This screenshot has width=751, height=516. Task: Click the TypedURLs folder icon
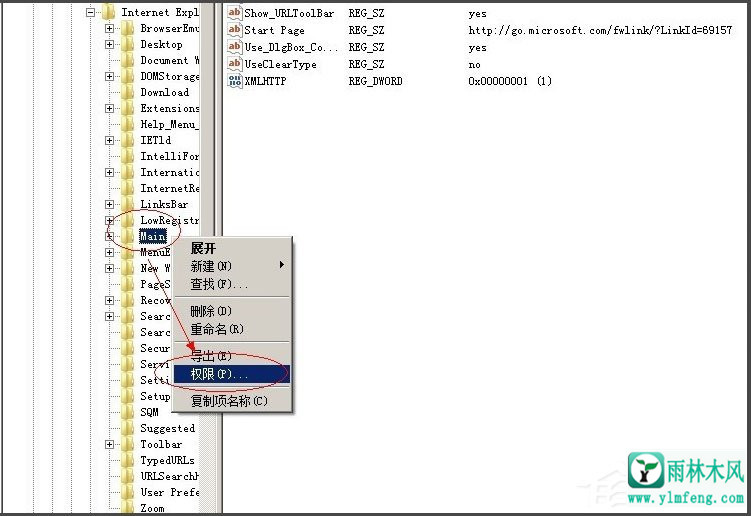coord(127,460)
